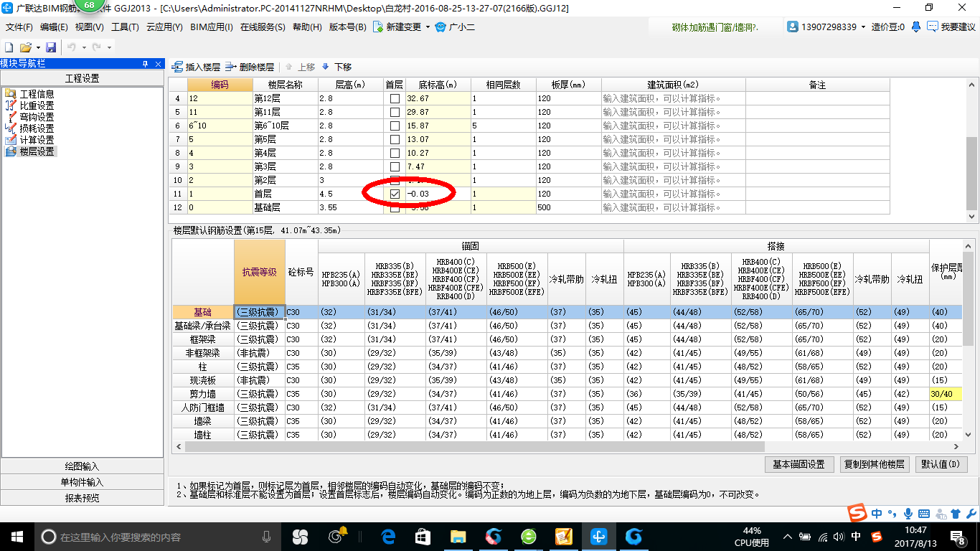
Task: Open the Edge browser from taskbar
Action: click(x=388, y=536)
